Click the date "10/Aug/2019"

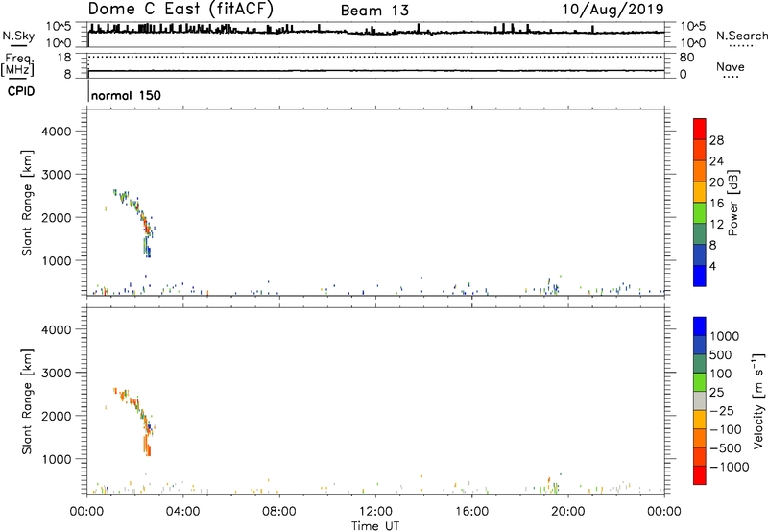point(612,10)
